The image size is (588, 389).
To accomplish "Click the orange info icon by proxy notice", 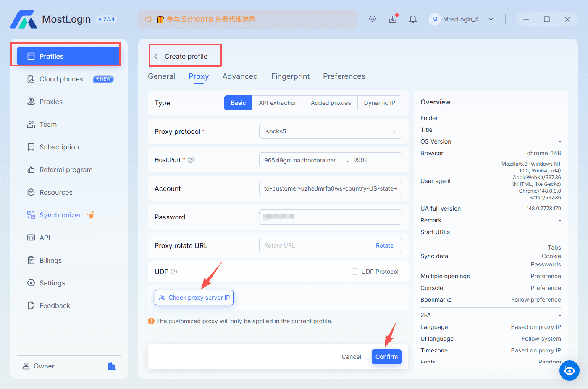I will 151,321.
